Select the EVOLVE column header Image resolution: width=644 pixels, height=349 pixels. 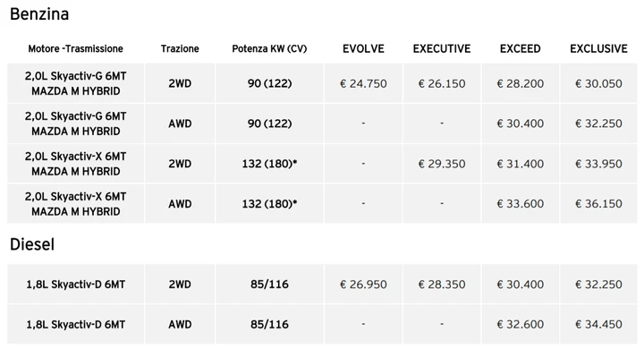click(x=363, y=49)
